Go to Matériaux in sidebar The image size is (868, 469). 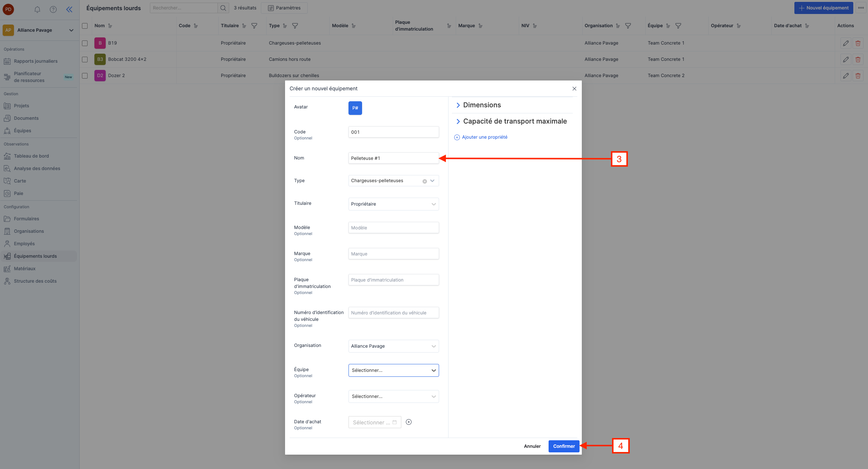(25, 269)
